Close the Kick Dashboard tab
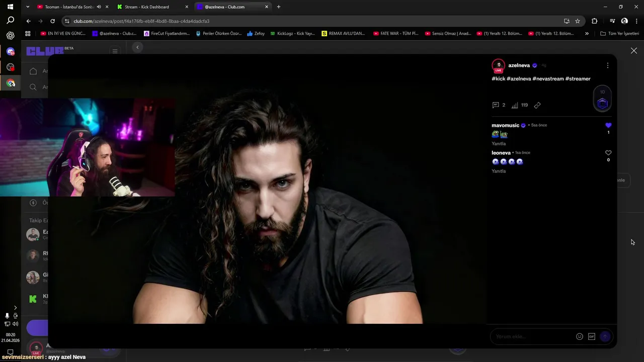Image resolution: width=644 pixels, height=362 pixels. click(x=187, y=7)
